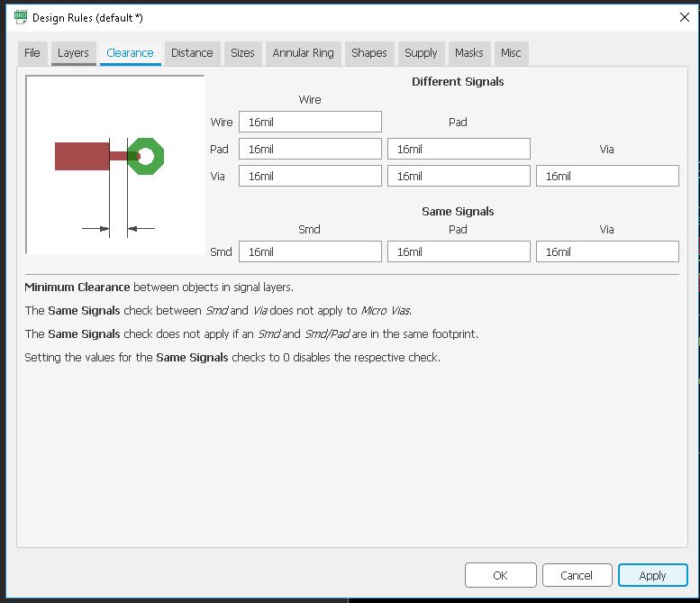
Task: Apply the design rule changes
Action: [652, 575]
